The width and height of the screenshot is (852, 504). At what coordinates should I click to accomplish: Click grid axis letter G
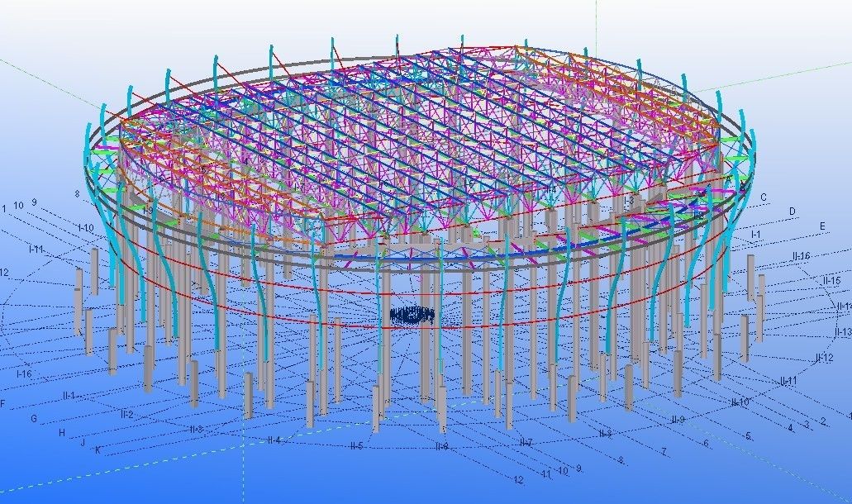pyautogui.click(x=34, y=419)
